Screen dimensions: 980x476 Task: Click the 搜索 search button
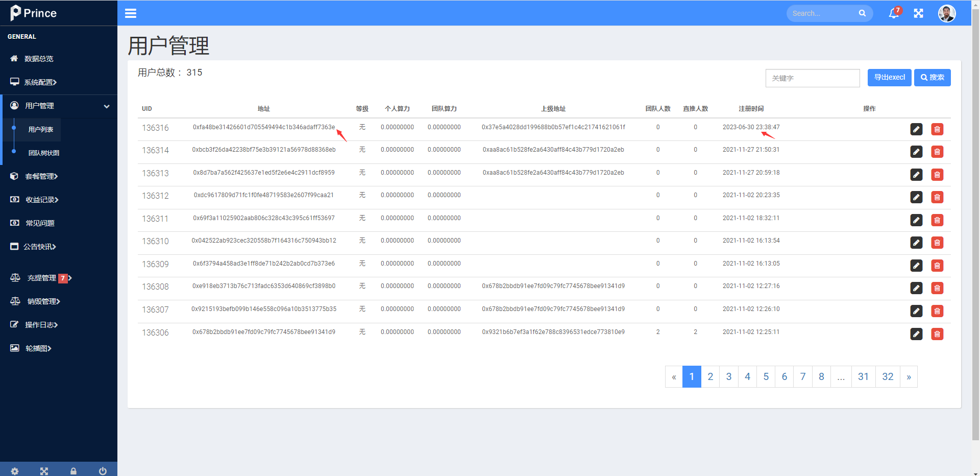click(932, 78)
